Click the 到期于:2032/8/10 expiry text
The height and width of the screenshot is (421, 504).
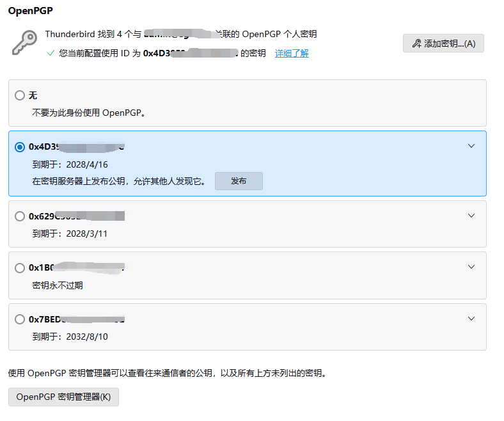tap(70, 337)
